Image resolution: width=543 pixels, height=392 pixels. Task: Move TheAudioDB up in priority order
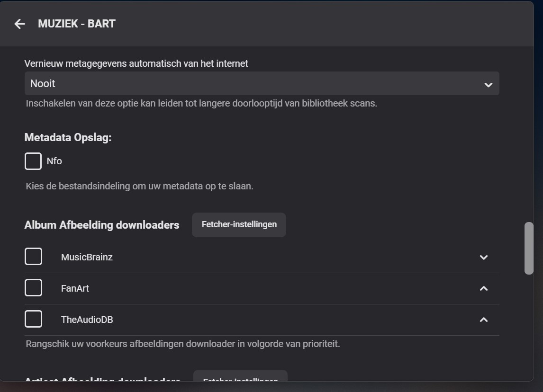(483, 320)
